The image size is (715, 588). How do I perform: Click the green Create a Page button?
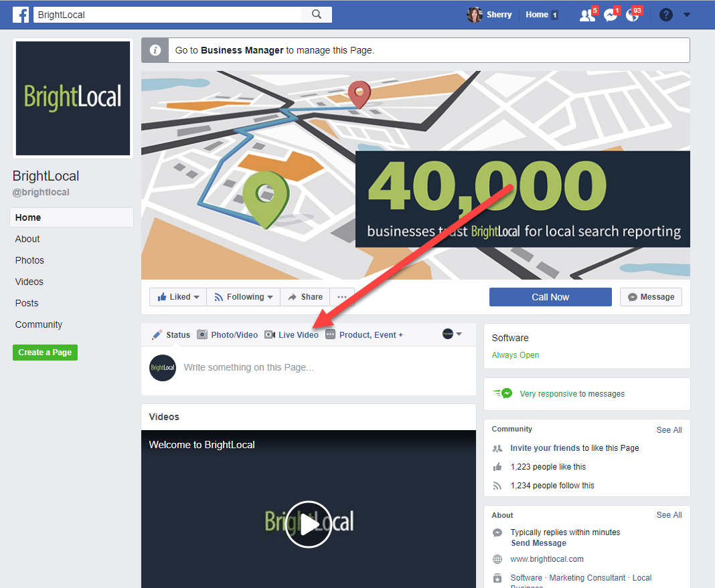click(x=45, y=353)
